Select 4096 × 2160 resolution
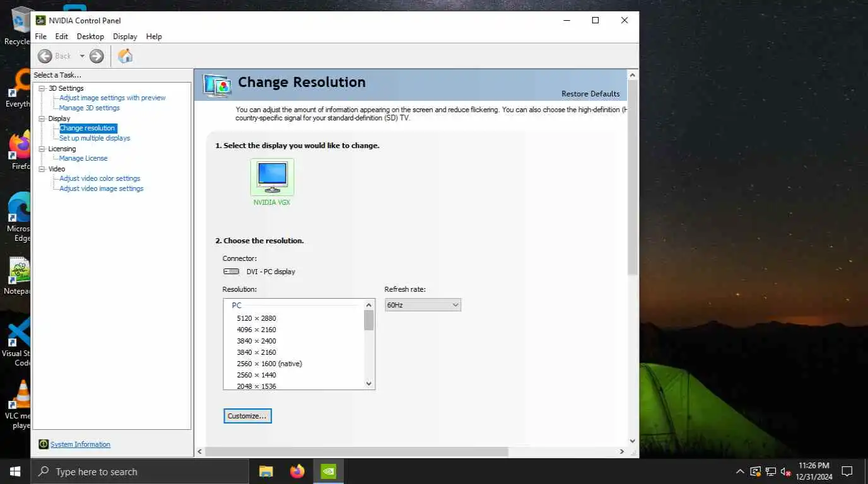This screenshot has height=484, width=868. pyautogui.click(x=257, y=330)
